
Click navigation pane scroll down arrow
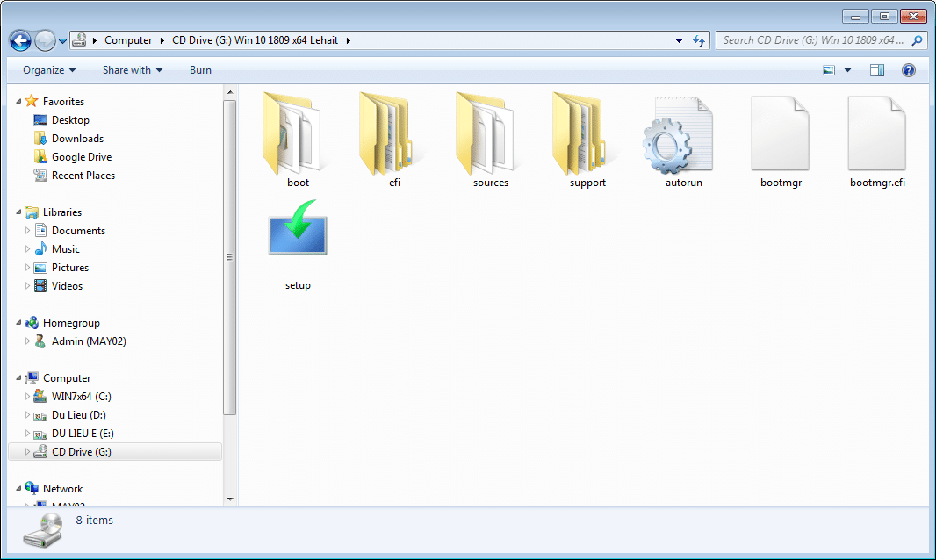coord(230,499)
